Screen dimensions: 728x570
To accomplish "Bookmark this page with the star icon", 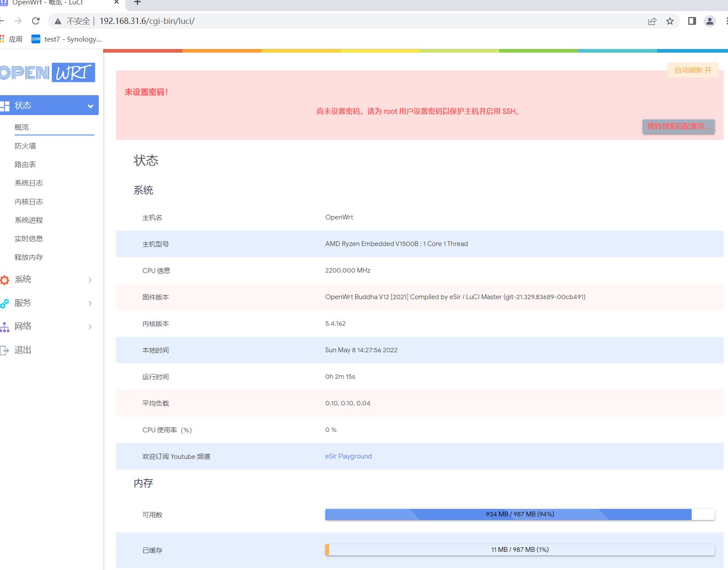I will click(x=670, y=21).
